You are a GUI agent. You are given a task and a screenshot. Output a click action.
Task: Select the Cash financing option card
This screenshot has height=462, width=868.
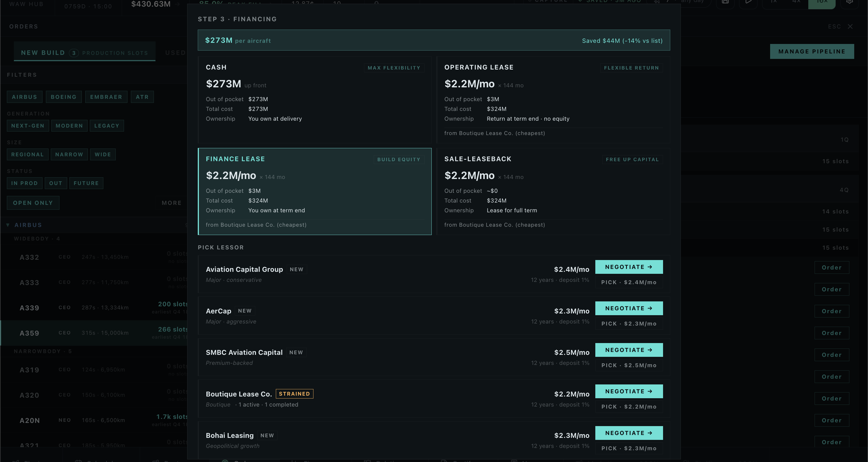[315, 100]
